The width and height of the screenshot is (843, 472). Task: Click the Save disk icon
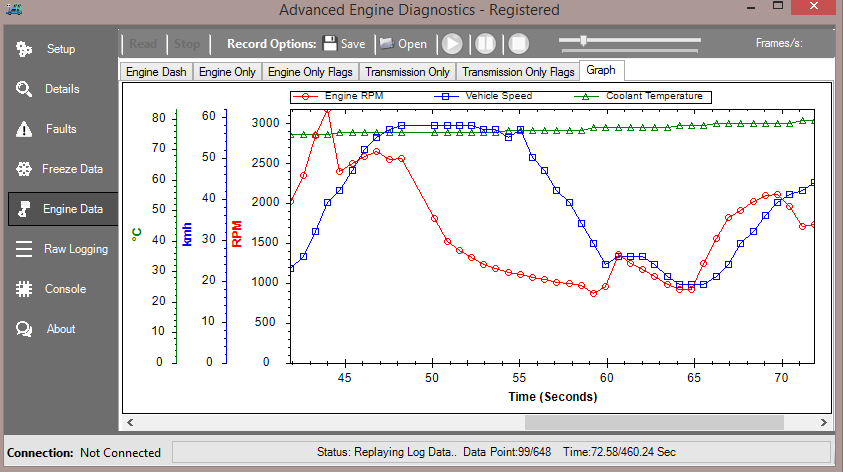click(x=330, y=44)
